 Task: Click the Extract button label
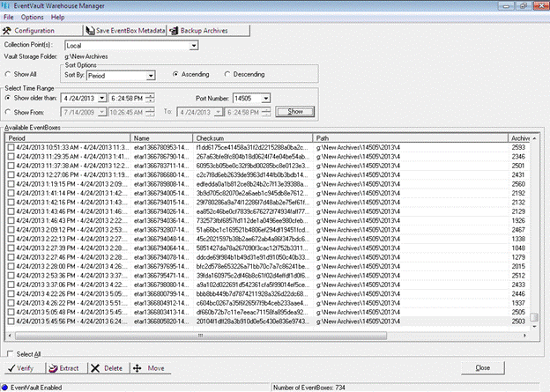(x=69, y=368)
